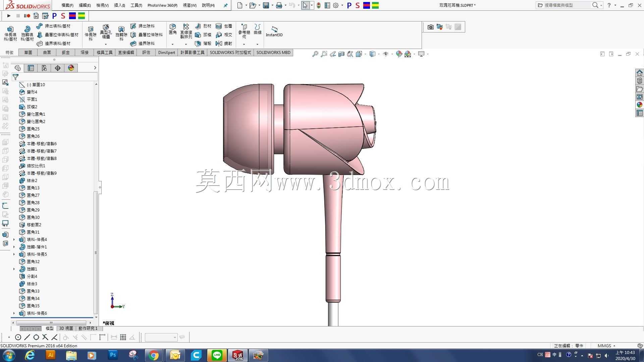This screenshot has width=644, height=362.
Task: Select the Draft tool (拔模) in ribbon
Action: 203,35
